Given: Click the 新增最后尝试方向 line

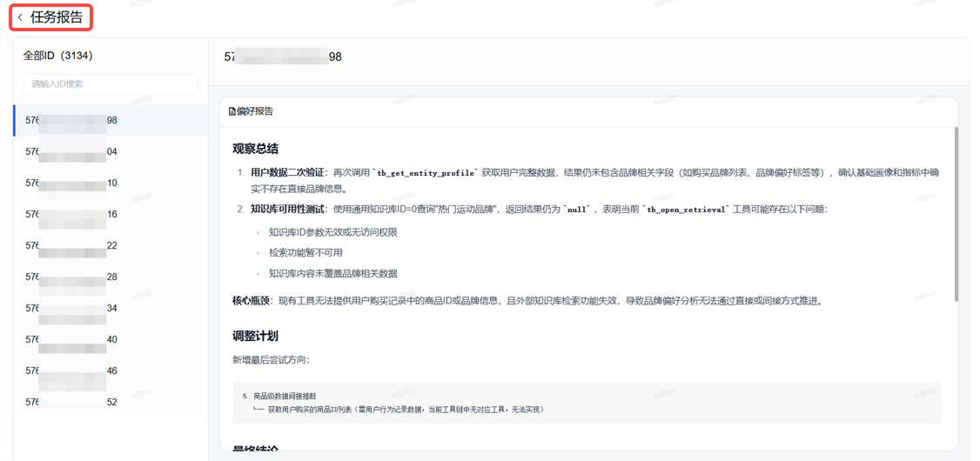Looking at the screenshot, I should tap(271, 360).
